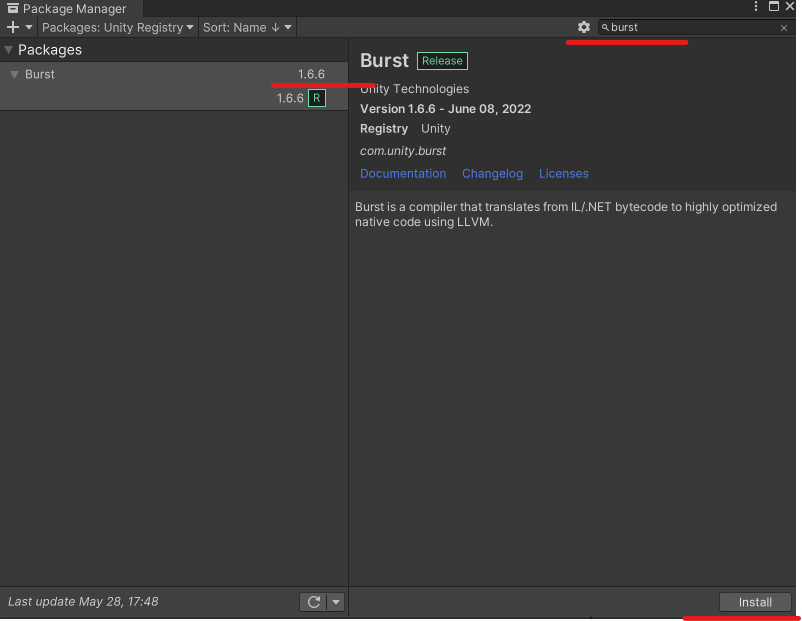Open the refresh options dropdown arrow
Screen dimensions: 802x621
pos(336,602)
